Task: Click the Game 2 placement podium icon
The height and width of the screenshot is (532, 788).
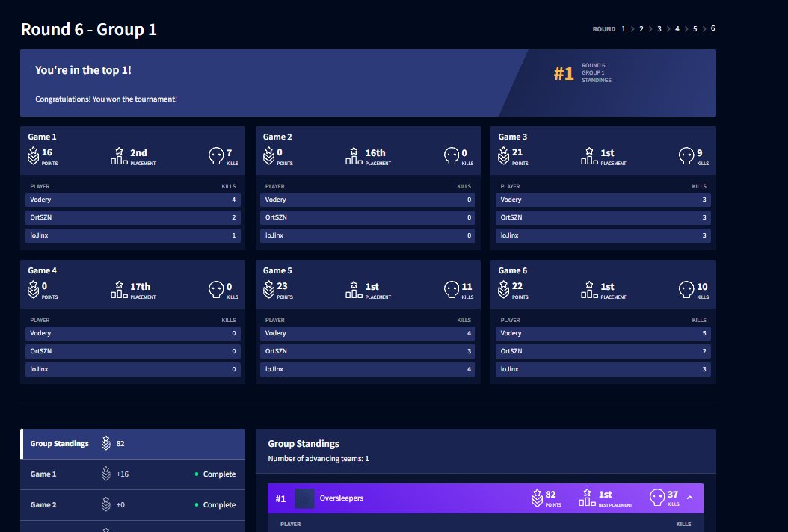Action: (x=354, y=156)
